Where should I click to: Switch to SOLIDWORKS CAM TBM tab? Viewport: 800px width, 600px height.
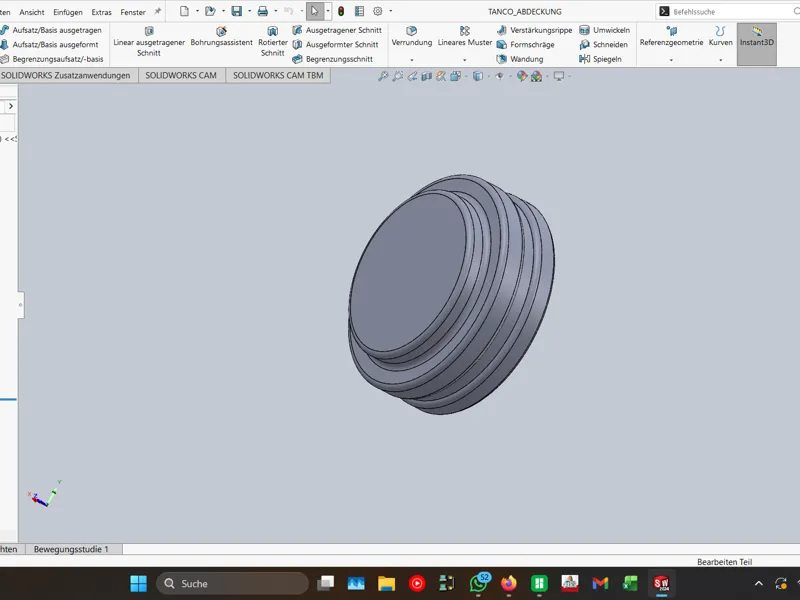pos(278,76)
